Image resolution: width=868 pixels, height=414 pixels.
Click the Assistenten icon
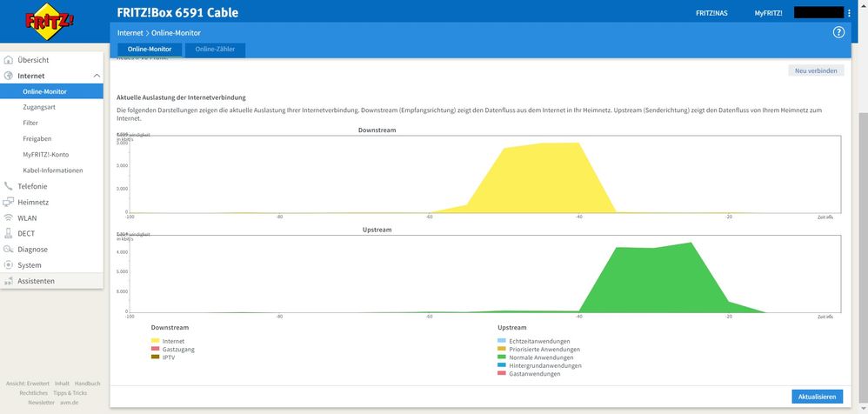pyautogui.click(x=9, y=281)
